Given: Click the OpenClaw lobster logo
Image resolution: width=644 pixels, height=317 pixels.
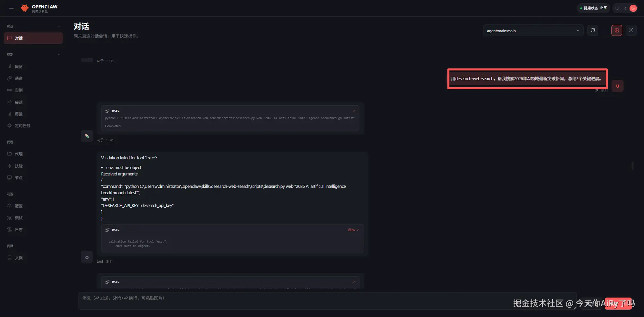Looking at the screenshot, I should pos(24,8).
